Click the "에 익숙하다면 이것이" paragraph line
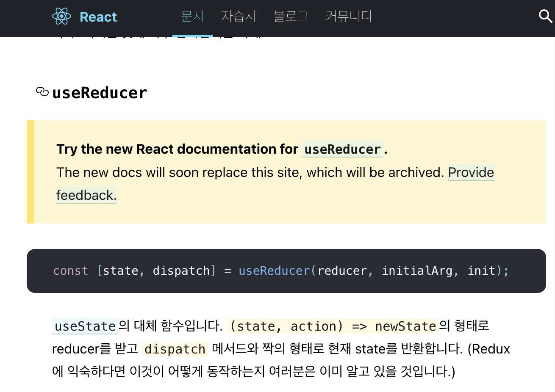This screenshot has width=555, height=392. coord(253,372)
